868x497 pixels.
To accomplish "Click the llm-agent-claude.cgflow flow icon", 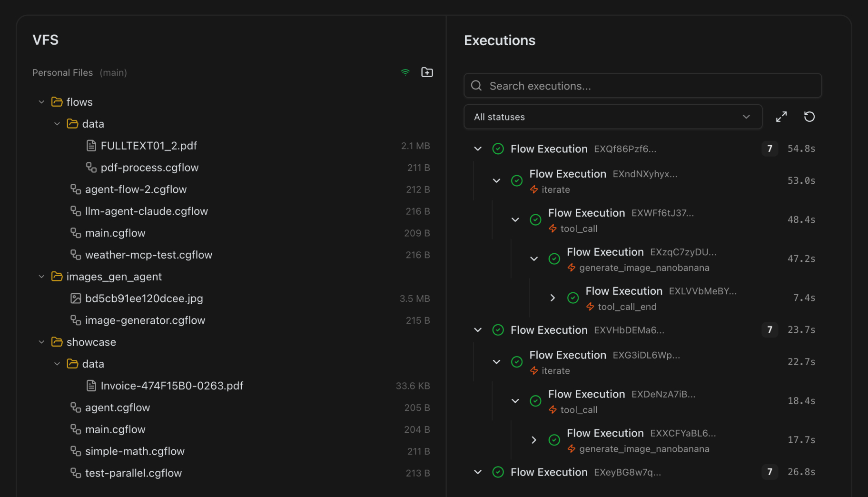I will tap(76, 211).
